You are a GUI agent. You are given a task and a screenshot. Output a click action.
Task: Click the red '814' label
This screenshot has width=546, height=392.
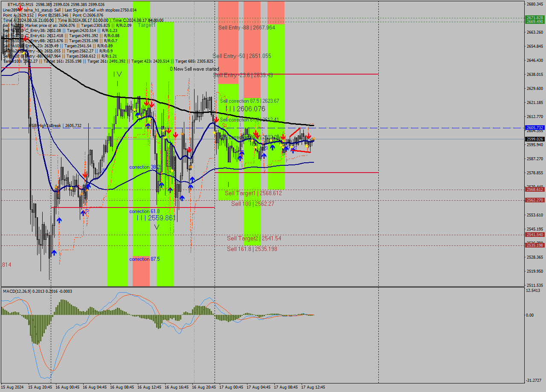(7, 265)
